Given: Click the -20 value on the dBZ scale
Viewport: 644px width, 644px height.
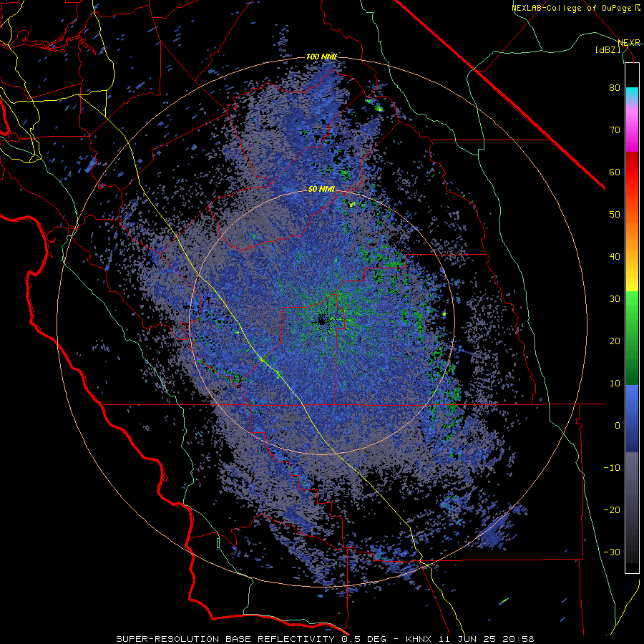Looking at the screenshot, I should click(612, 509).
